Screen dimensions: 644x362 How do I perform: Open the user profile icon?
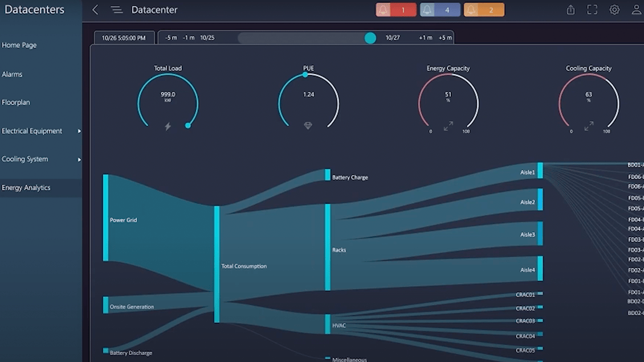(x=637, y=10)
